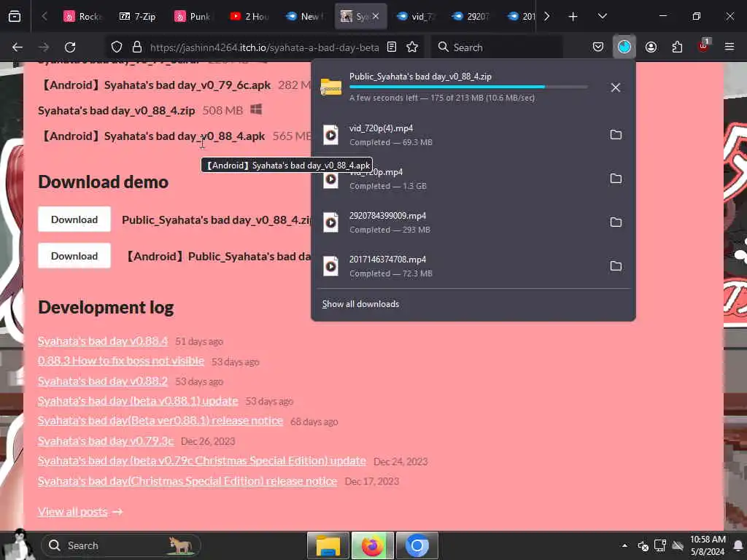Open the extensions puzzle icon

point(677,47)
